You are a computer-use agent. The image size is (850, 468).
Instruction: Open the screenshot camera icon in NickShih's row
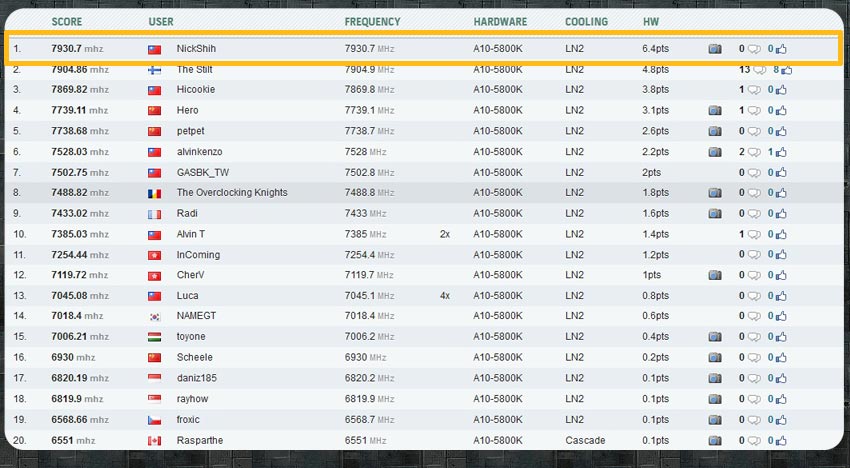coord(714,48)
